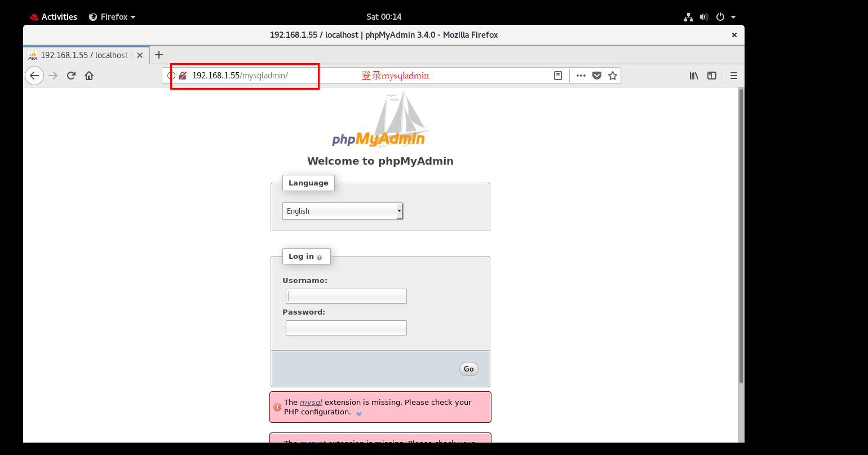Click the Password: label

304,312
